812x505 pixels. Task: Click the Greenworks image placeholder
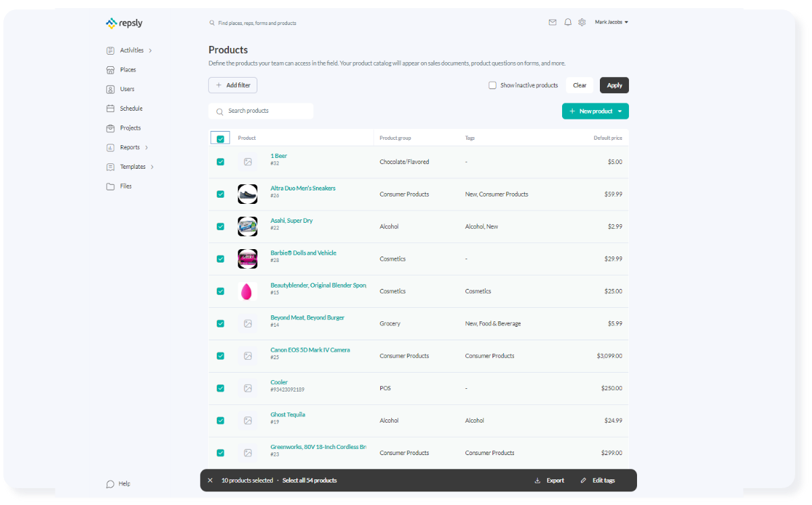[x=248, y=453]
